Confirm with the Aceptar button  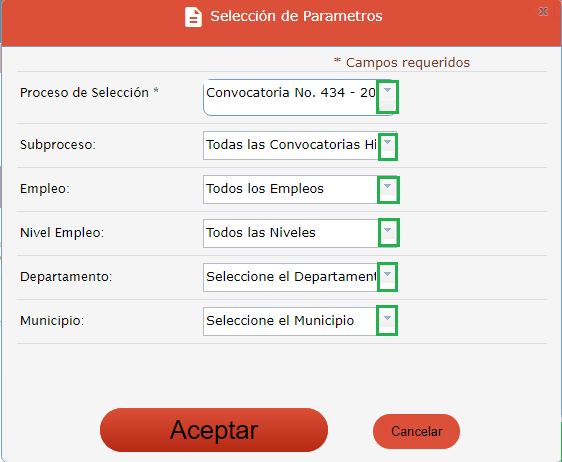pos(214,430)
